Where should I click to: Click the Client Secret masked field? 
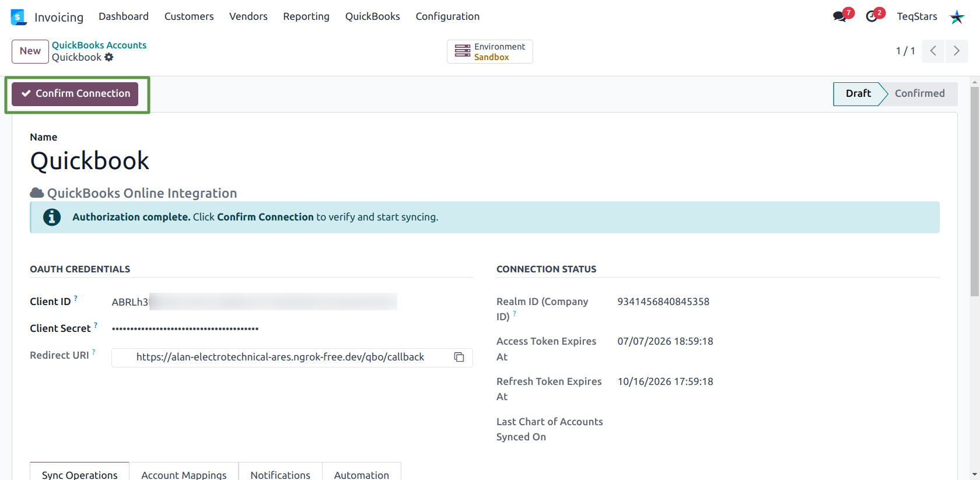(x=185, y=328)
